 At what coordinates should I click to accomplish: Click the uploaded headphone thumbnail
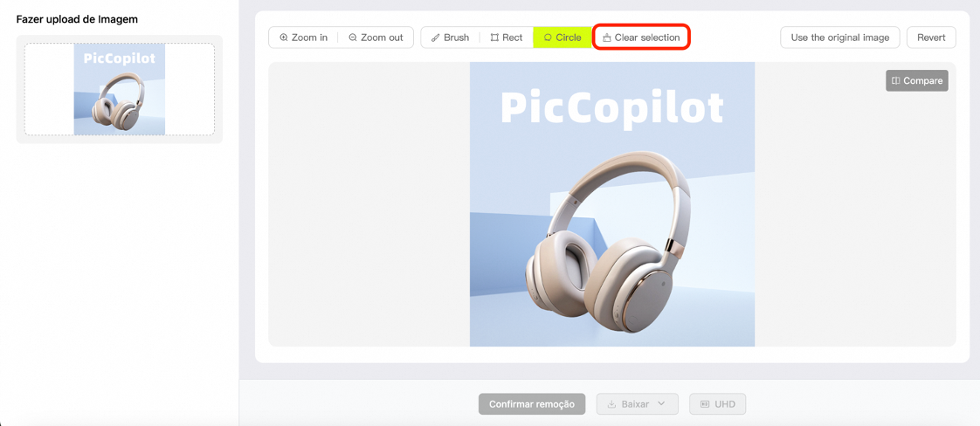click(x=120, y=89)
